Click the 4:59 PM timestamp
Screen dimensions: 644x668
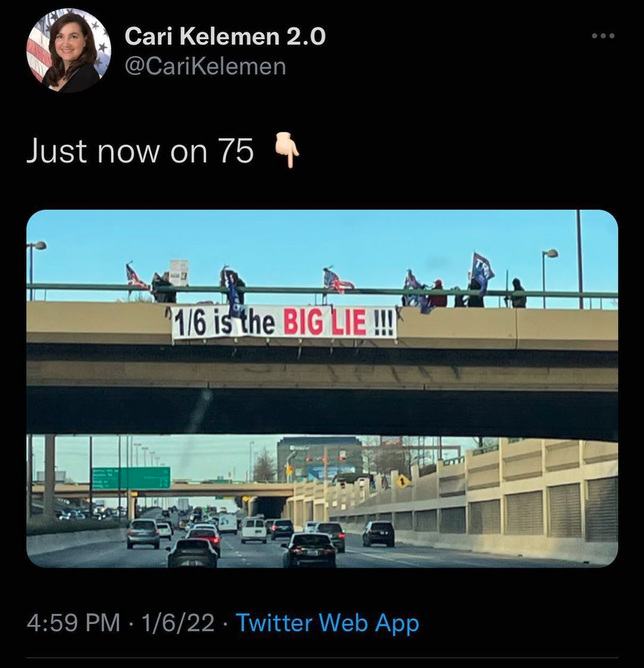coord(73,623)
